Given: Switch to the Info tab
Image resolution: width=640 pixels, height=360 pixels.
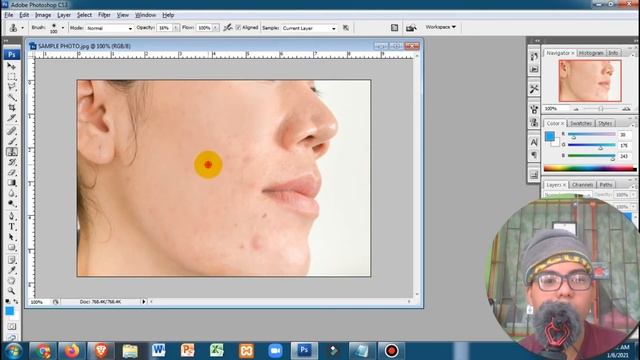Looking at the screenshot, I should [x=613, y=53].
